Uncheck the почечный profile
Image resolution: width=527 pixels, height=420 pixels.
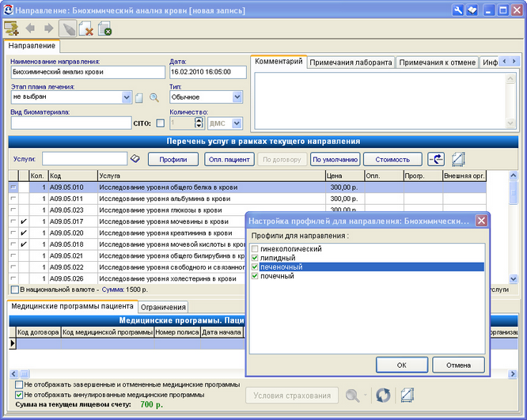click(255, 276)
